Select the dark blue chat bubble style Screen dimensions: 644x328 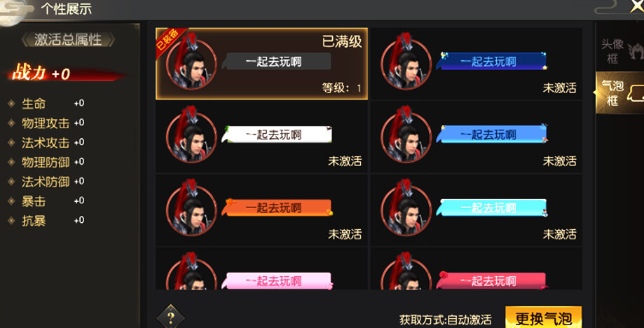tap(492, 62)
